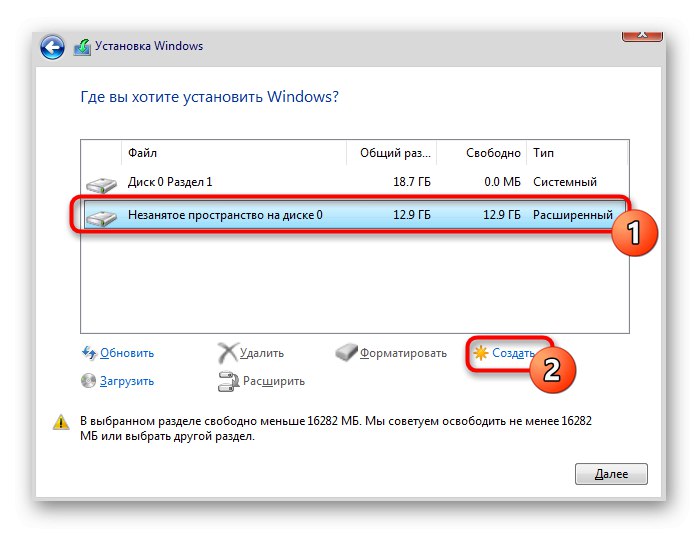Click the eraser icon beside Форматировать
Image resolution: width=698 pixels, height=533 pixels.
coord(346,352)
